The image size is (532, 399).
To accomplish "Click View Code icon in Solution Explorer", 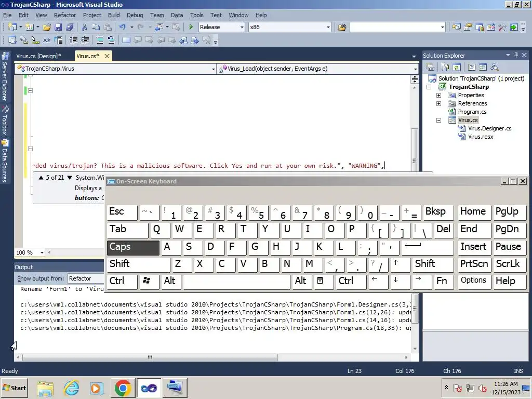I will coord(472,67).
